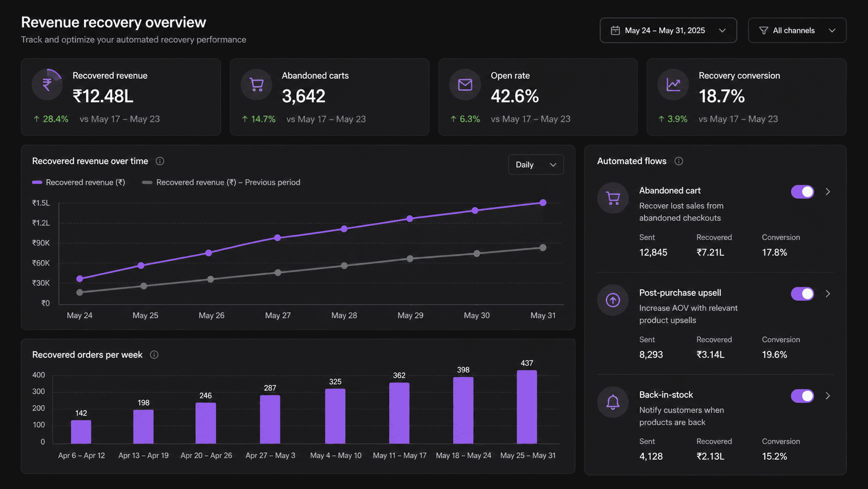Screen dimensions: 868x489
Task: Open the Back-in-stock flow title
Action: 666,395
